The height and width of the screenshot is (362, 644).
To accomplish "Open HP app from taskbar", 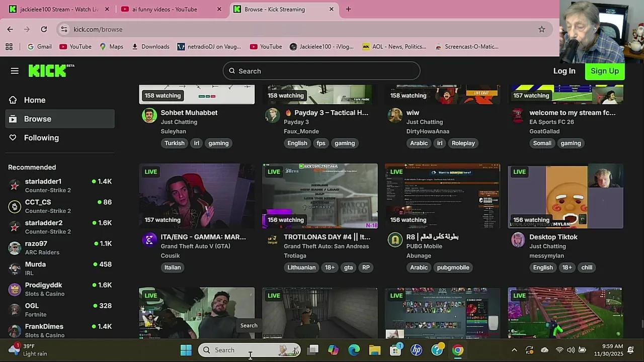I will pyautogui.click(x=416, y=350).
